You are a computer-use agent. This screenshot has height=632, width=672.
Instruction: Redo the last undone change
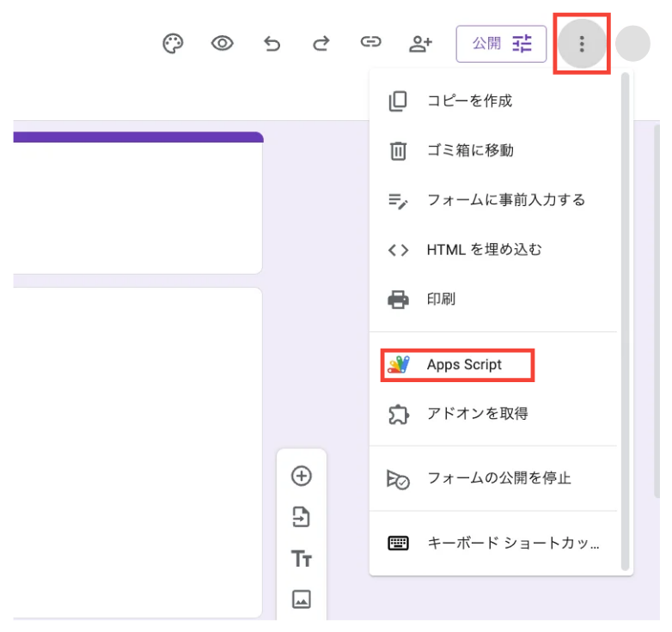[321, 44]
